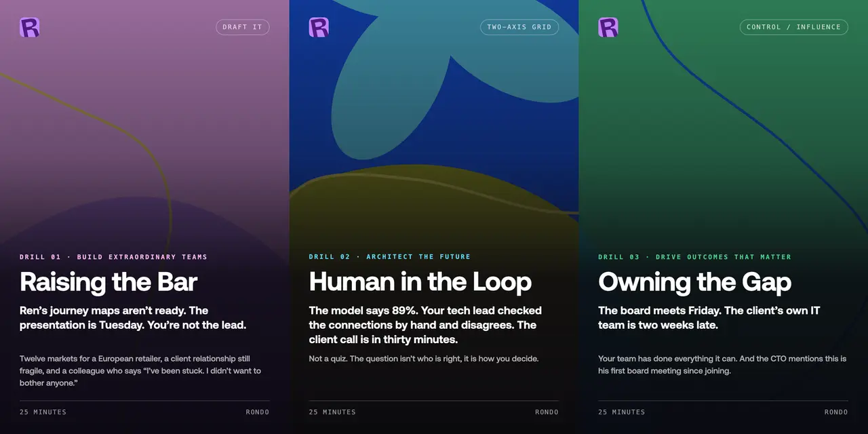Select the CONTROL / INFLUENCE tag pill
Screen dimensions: 868x434
tap(793, 27)
